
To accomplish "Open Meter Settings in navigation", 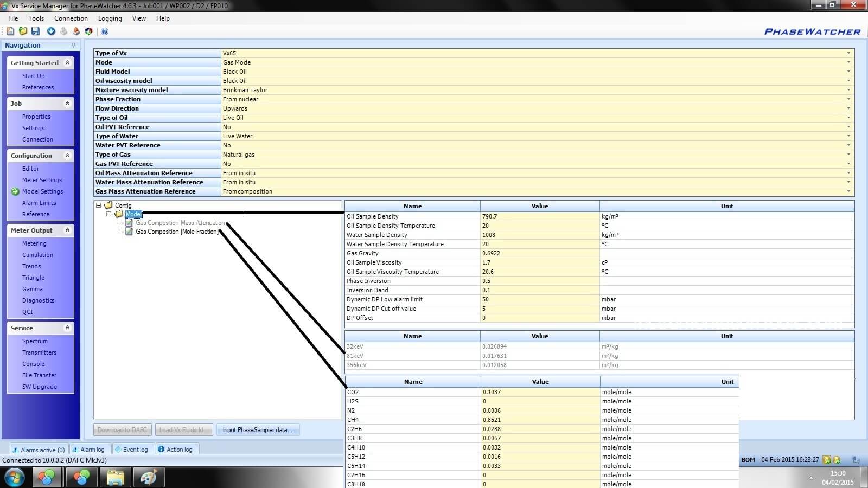I will click(42, 180).
